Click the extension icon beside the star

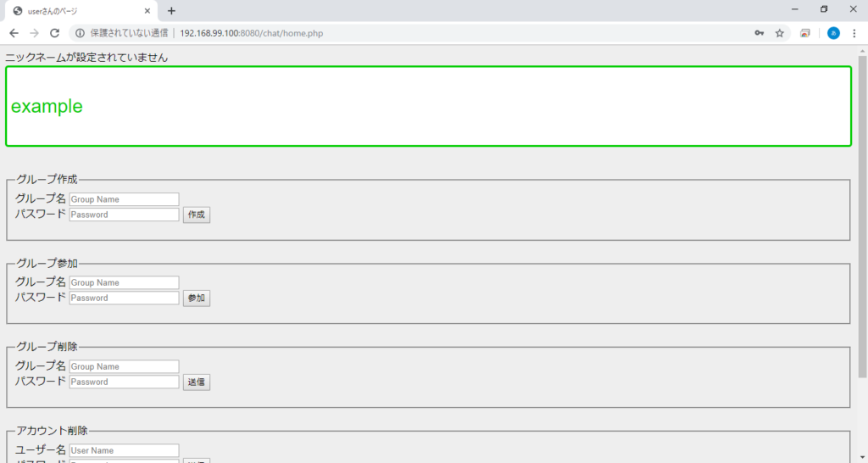[x=805, y=33]
